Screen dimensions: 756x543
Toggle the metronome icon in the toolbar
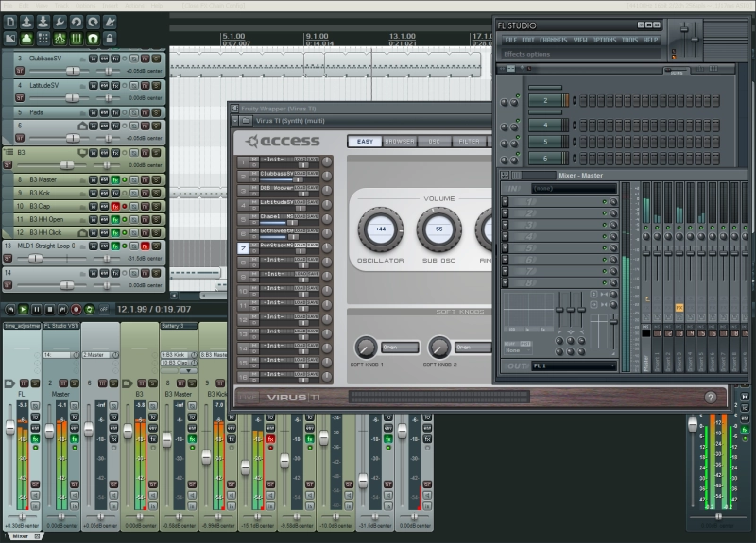[110, 22]
